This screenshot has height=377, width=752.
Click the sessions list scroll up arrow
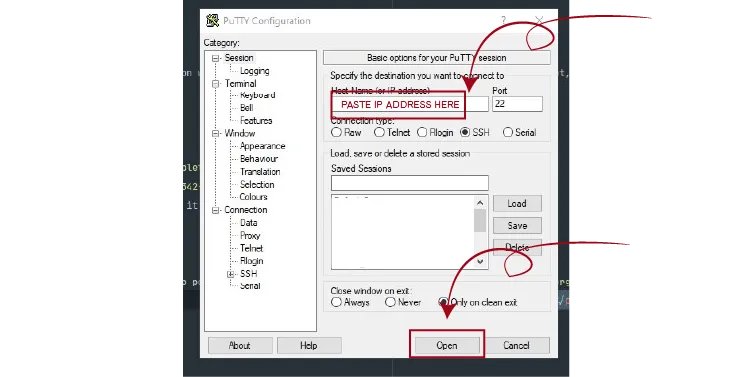[x=480, y=203]
